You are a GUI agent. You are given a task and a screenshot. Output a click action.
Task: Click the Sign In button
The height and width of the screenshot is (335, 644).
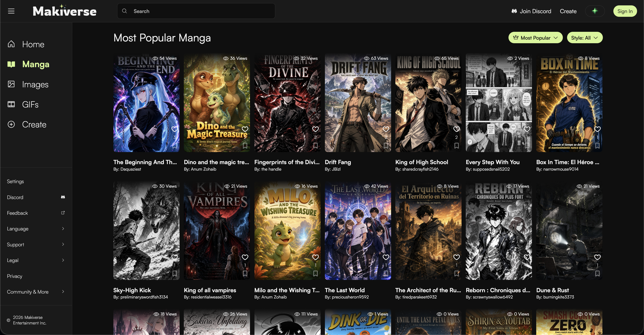[x=625, y=11]
